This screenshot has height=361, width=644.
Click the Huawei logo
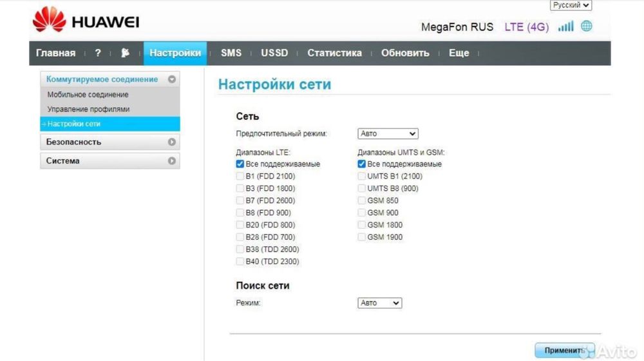(x=86, y=20)
